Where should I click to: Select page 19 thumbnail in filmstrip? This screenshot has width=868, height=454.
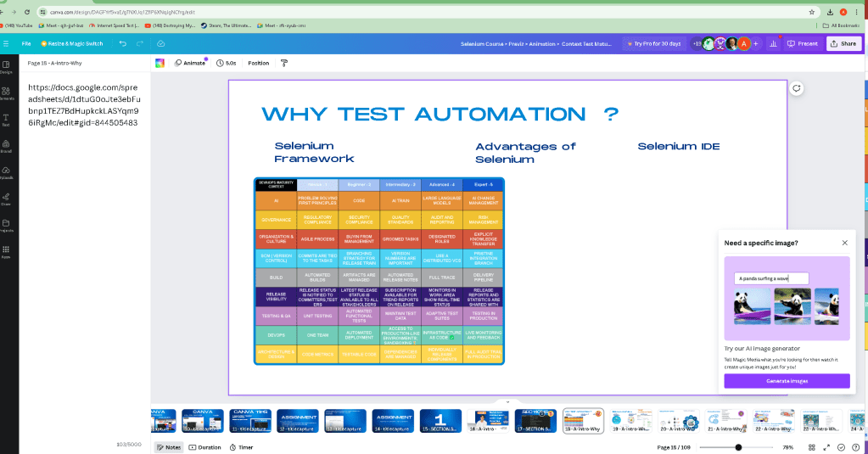click(630, 422)
